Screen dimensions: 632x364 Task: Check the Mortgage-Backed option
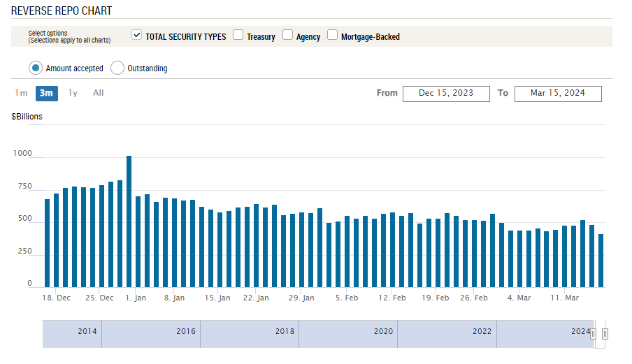(x=332, y=35)
